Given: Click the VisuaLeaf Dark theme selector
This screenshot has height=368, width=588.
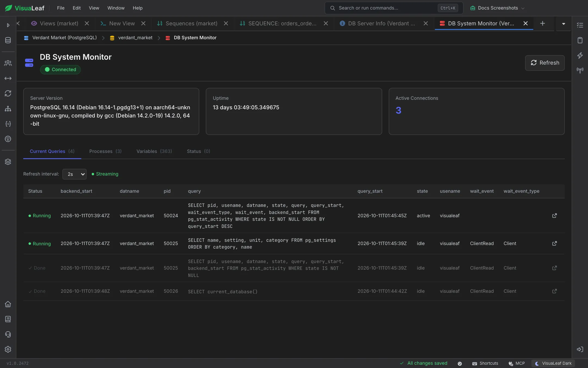Looking at the screenshot, I should pyautogui.click(x=553, y=363).
